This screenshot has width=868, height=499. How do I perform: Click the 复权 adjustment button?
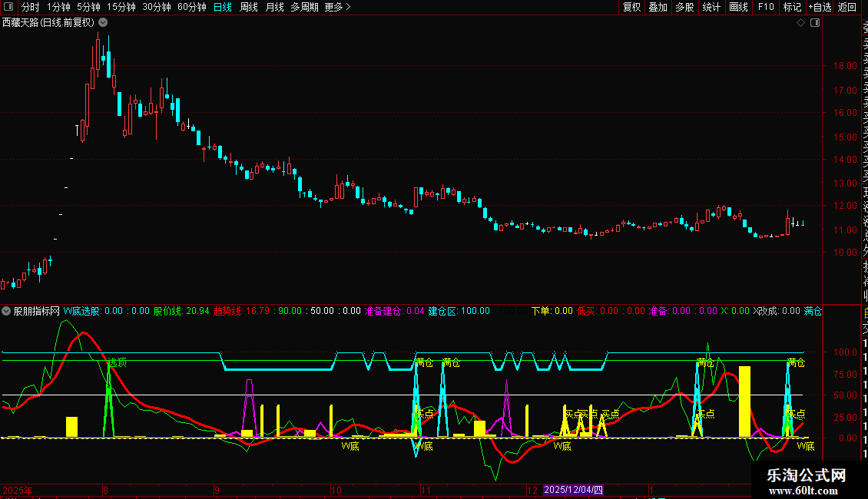(x=631, y=8)
